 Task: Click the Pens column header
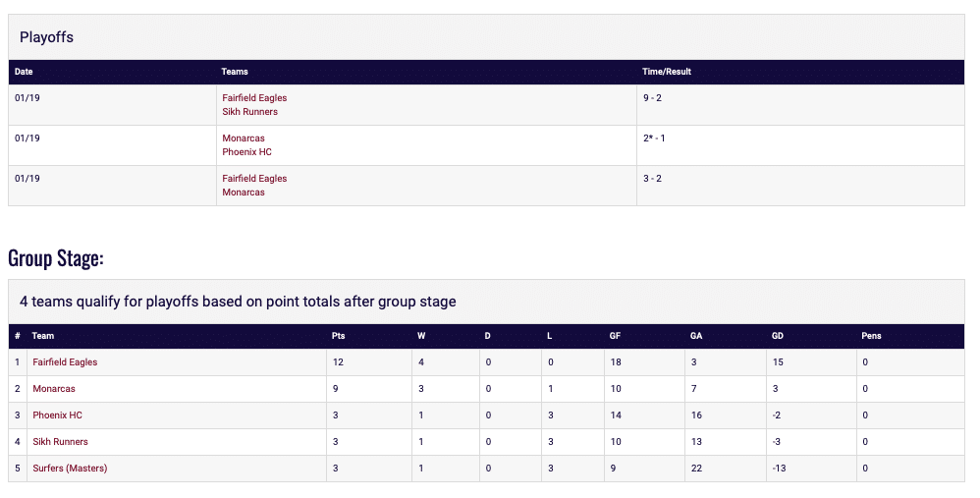click(871, 336)
